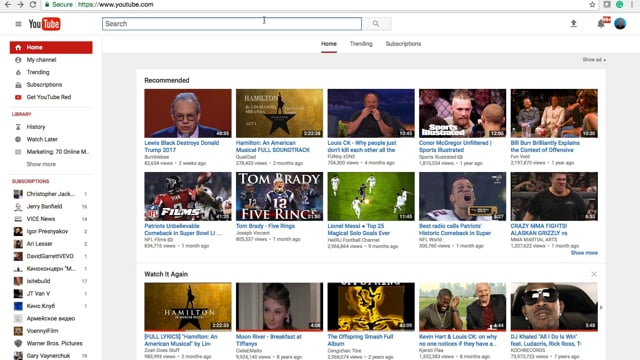The image size is (640, 360).
Task: Click the Subscriptions icon in sidebar
Action: (x=18, y=85)
